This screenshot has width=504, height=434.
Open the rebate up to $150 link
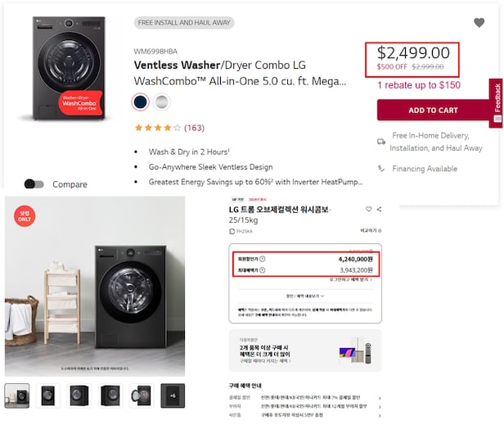coord(418,84)
